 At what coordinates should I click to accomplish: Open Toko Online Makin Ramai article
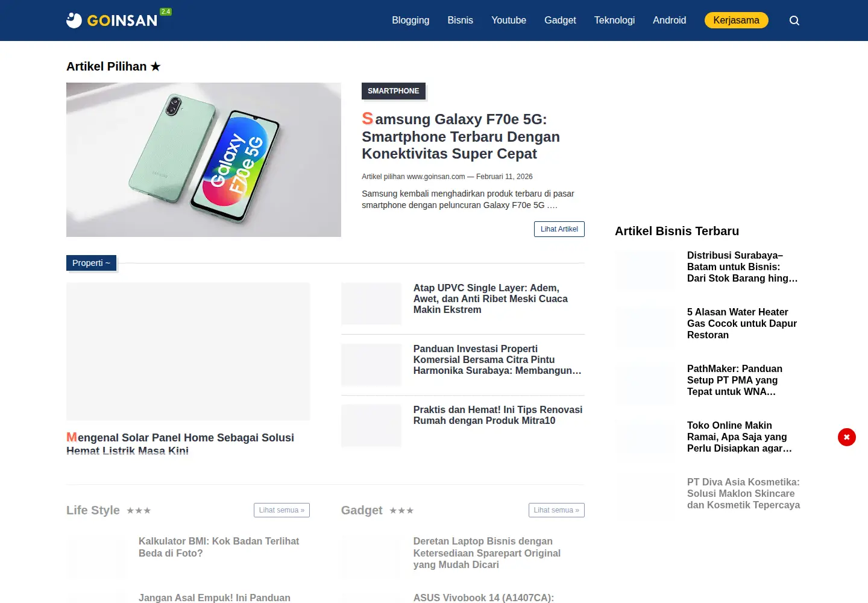pyautogui.click(x=740, y=437)
